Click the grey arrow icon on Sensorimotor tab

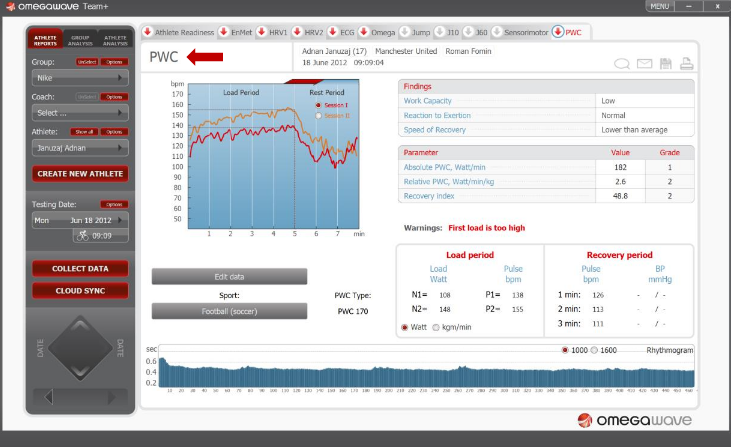point(497,32)
